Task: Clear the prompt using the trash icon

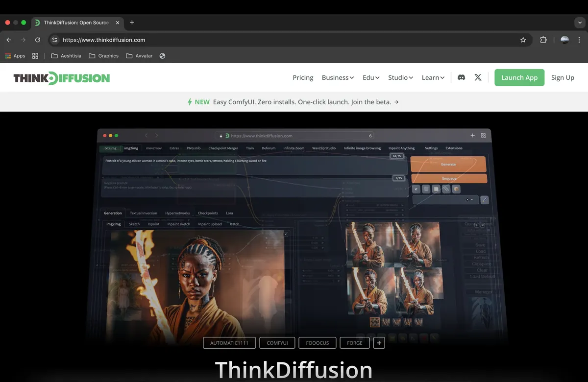Action: [x=426, y=189]
